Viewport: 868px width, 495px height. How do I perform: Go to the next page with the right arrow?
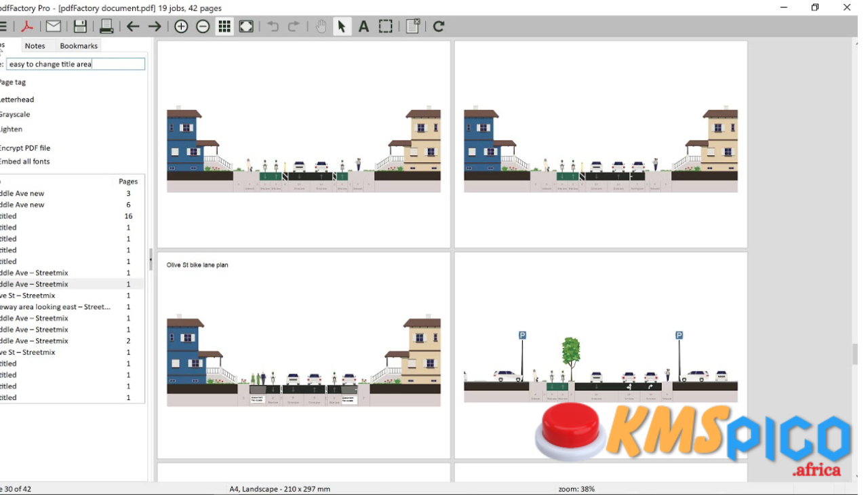(155, 26)
